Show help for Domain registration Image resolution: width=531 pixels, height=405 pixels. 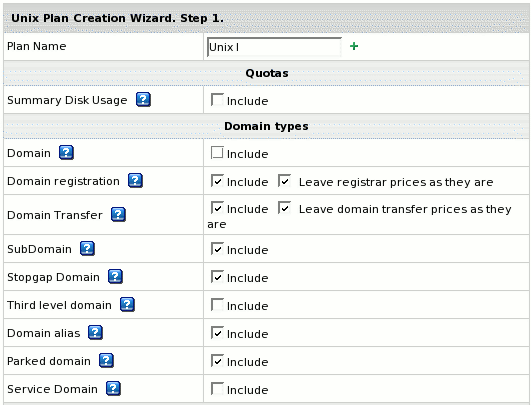(135, 180)
